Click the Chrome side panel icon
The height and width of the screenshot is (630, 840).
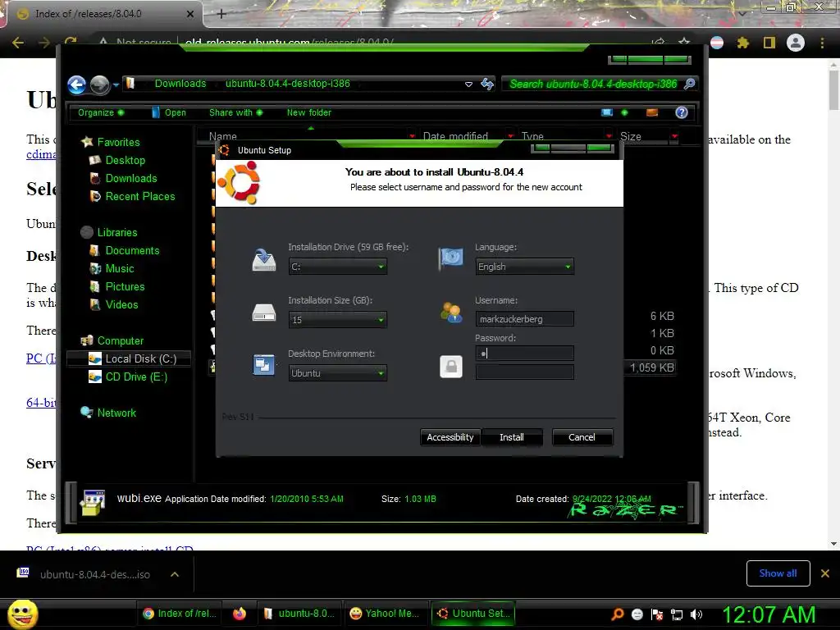[769, 43]
